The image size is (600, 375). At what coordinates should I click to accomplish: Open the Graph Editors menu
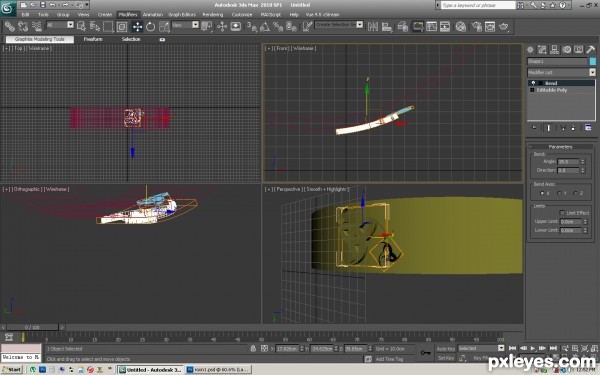(x=182, y=15)
